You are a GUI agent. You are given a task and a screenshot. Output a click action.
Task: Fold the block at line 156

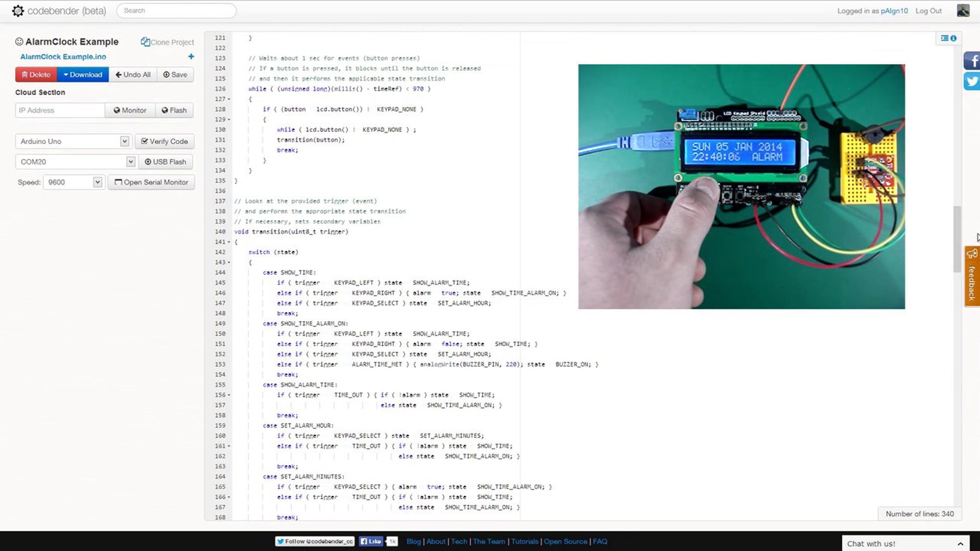[229, 395]
